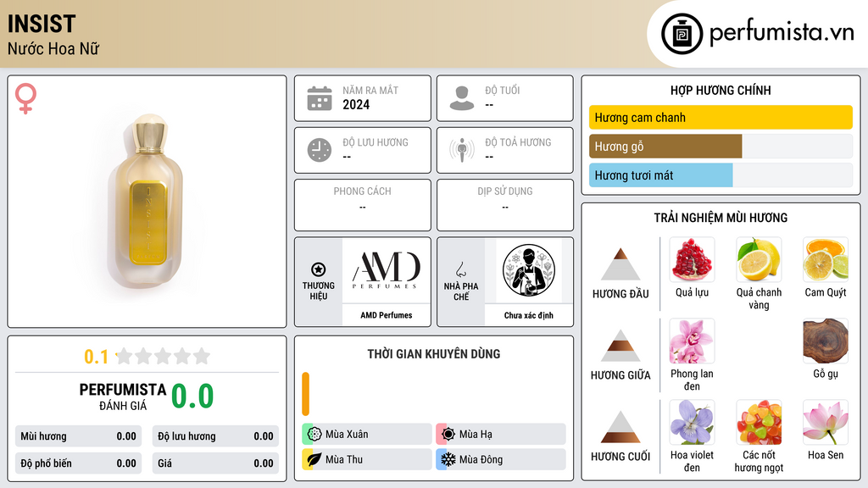Click the perfumista.vn site name text

coord(782,33)
